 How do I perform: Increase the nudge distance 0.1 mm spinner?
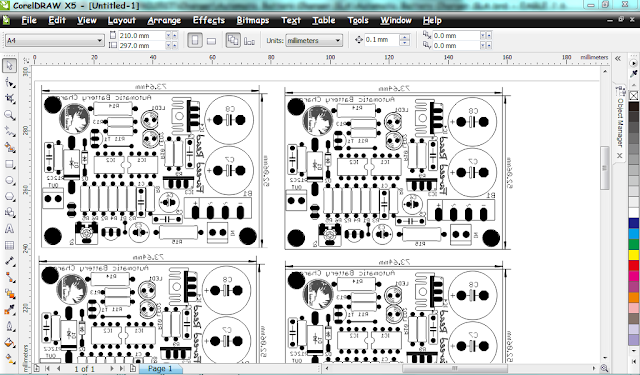(404, 37)
